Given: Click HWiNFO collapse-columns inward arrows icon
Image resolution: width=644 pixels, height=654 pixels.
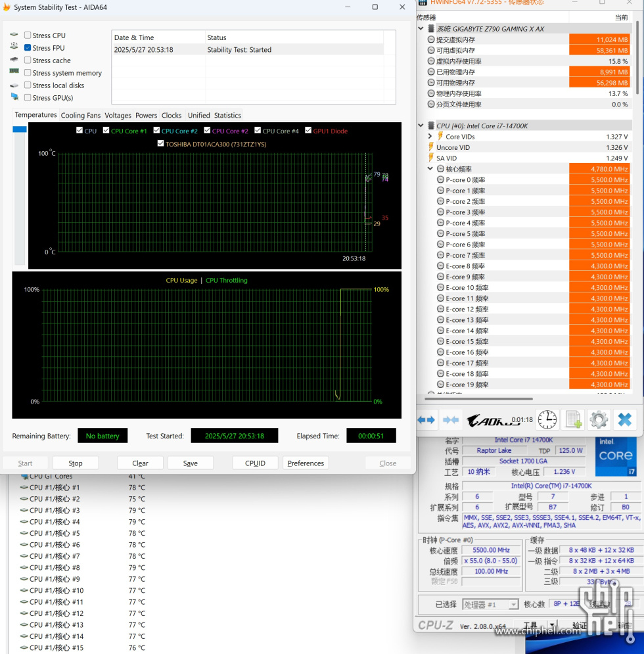Looking at the screenshot, I should [450, 420].
